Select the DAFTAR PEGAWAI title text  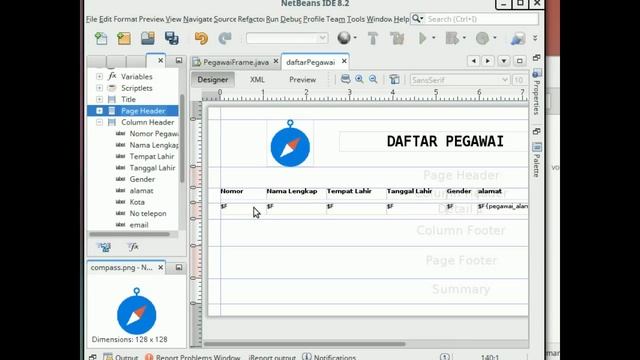[x=445, y=141]
